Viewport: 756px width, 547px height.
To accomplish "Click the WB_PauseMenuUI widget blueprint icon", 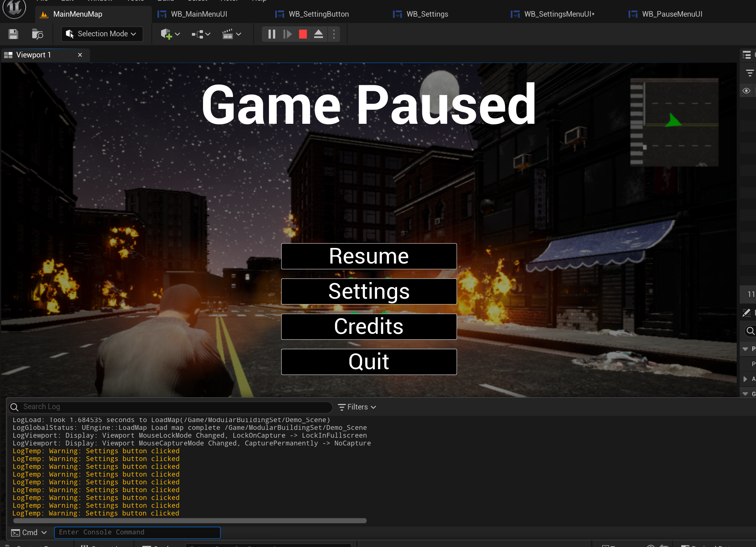I will click(x=633, y=14).
